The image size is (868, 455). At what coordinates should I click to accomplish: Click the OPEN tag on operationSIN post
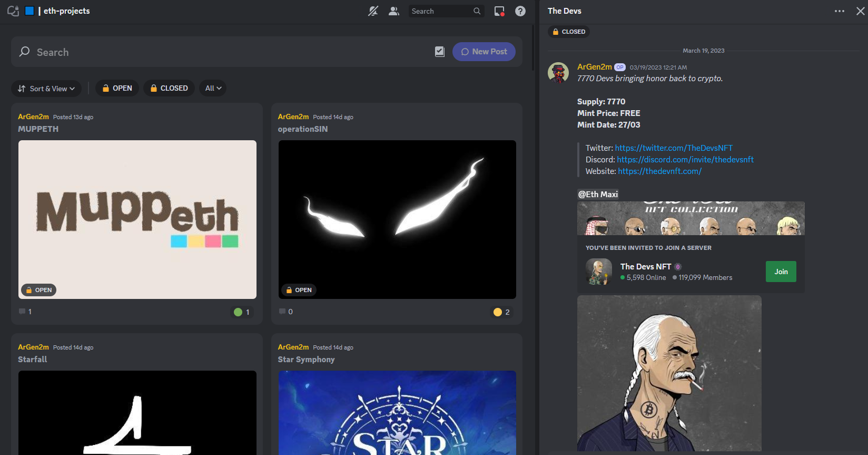coord(299,290)
